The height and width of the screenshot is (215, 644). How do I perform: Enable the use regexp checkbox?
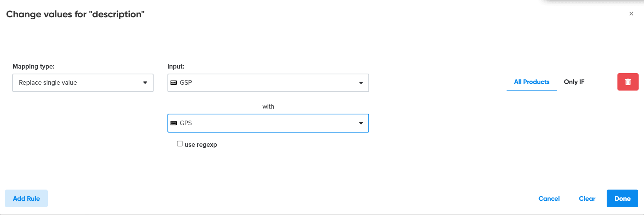click(x=180, y=144)
